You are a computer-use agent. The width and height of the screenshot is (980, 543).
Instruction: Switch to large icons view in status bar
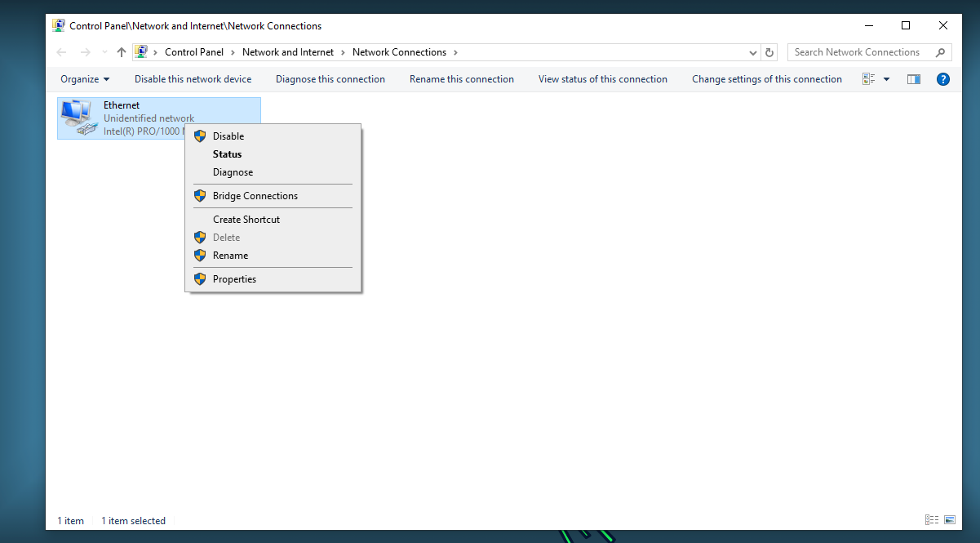point(950,520)
